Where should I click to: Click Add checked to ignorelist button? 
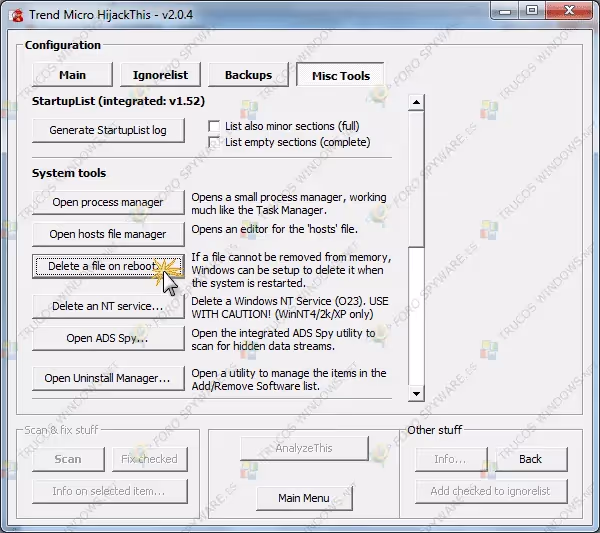coord(491,491)
